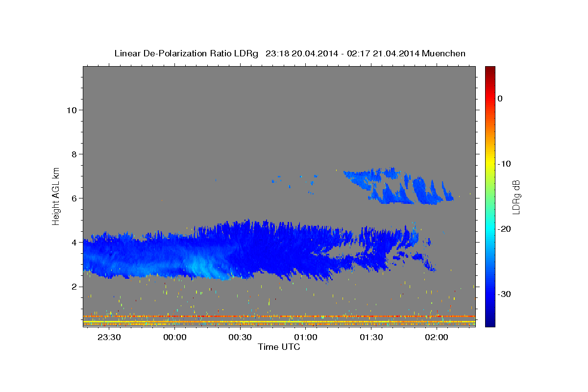Viewport: 588px width, 392px height.
Task: Click the colorbar label '-30'
Action: [505, 294]
